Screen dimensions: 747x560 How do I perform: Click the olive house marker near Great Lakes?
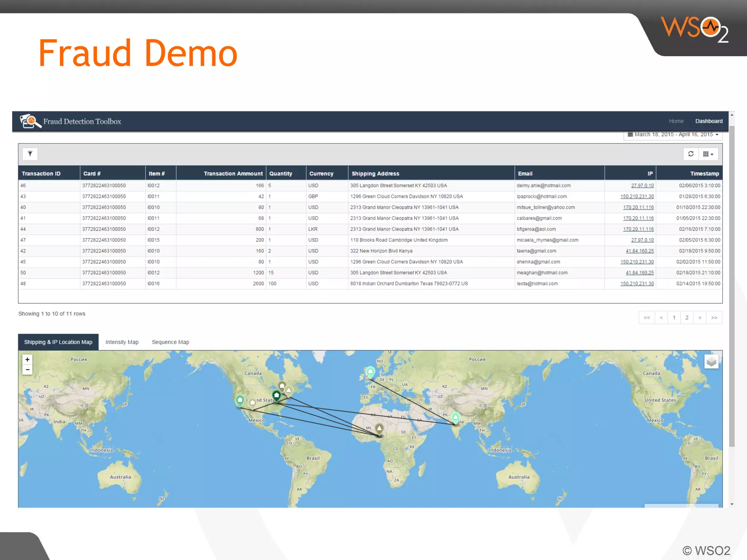[282, 386]
